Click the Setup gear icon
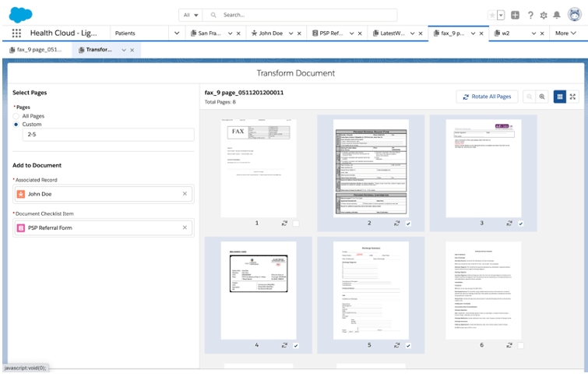 [544, 15]
